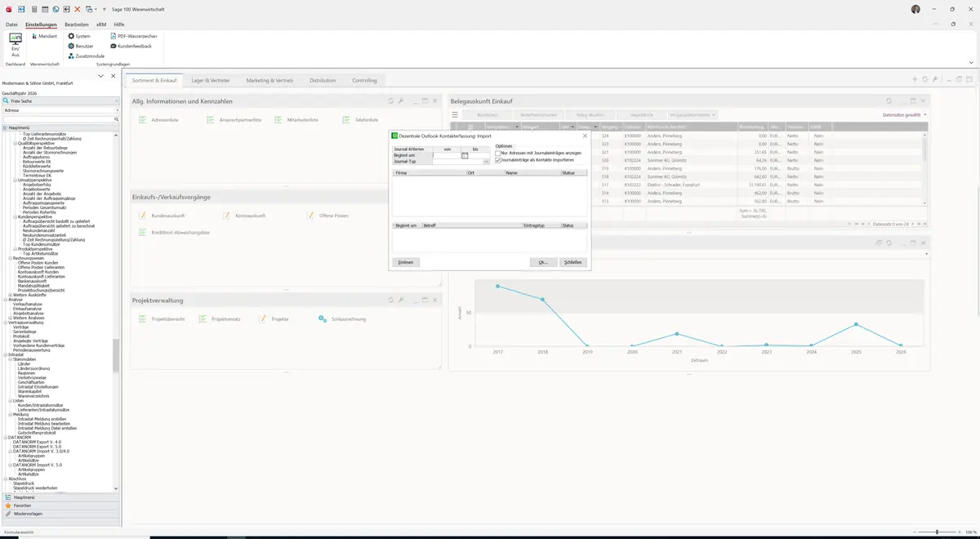980x539 pixels.
Task: Click the red X icon in quick access toolbar
Action: [x=77, y=9]
